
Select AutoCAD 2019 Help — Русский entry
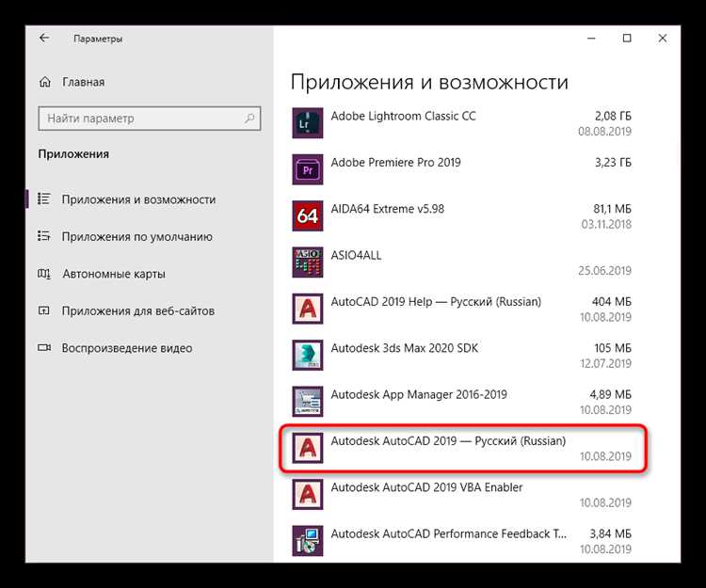pyautogui.click(x=436, y=301)
